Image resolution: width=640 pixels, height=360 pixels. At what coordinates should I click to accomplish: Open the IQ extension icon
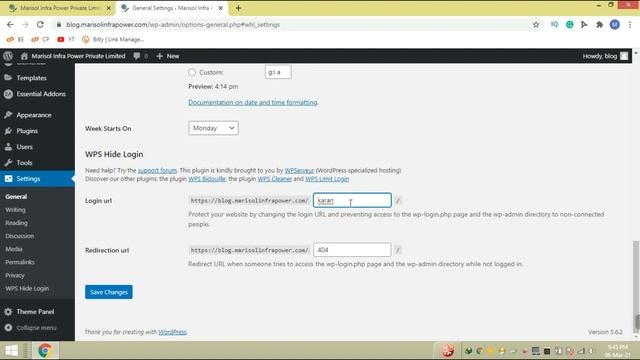point(554,24)
